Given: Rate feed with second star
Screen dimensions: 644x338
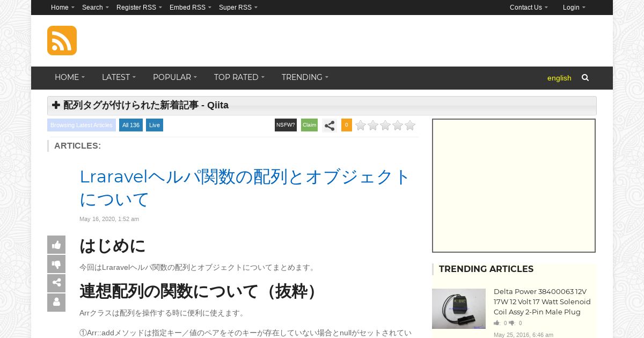Looking at the screenshot, I should (373, 126).
